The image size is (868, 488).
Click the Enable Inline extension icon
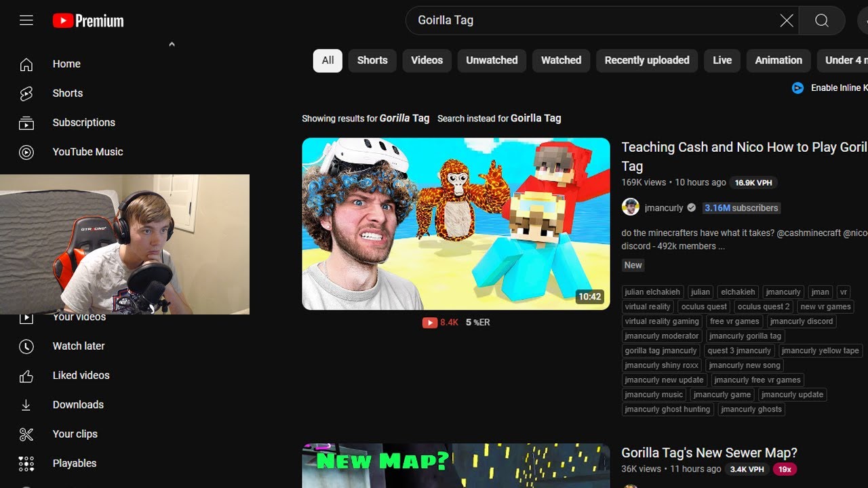[798, 88]
